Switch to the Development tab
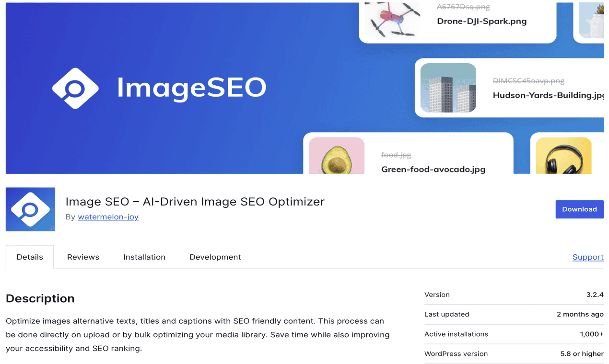609x364 pixels. tap(215, 257)
